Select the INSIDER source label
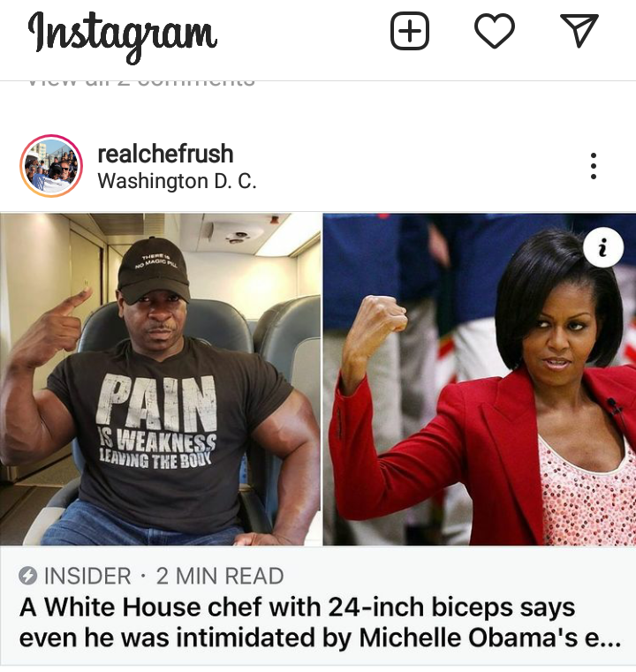The image size is (636, 672). coord(87,576)
